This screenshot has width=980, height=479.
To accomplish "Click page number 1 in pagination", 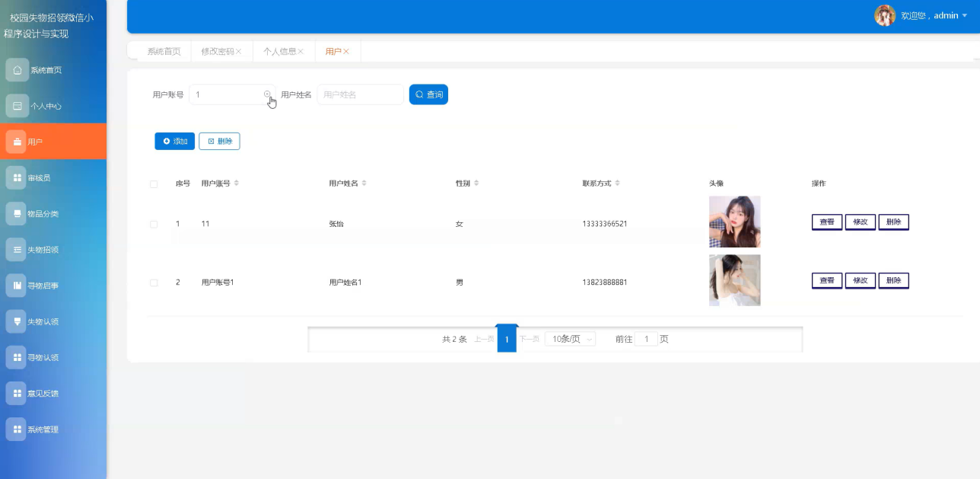I will (x=507, y=339).
